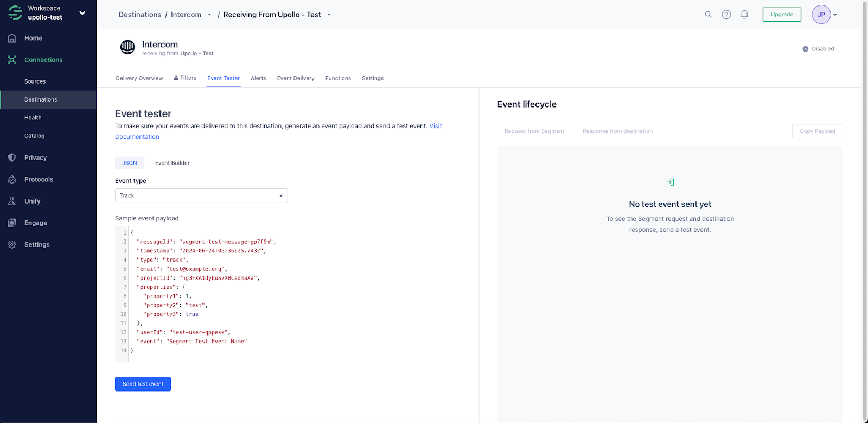The image size is (868, 423).
Task: Open the Functions tab
Action: coord(338,78)
